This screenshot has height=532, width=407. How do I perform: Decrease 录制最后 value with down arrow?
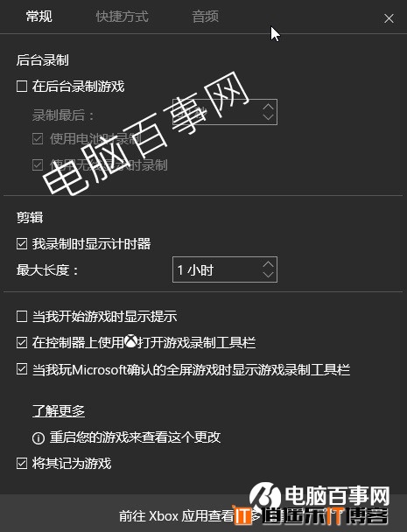point(268,117)
